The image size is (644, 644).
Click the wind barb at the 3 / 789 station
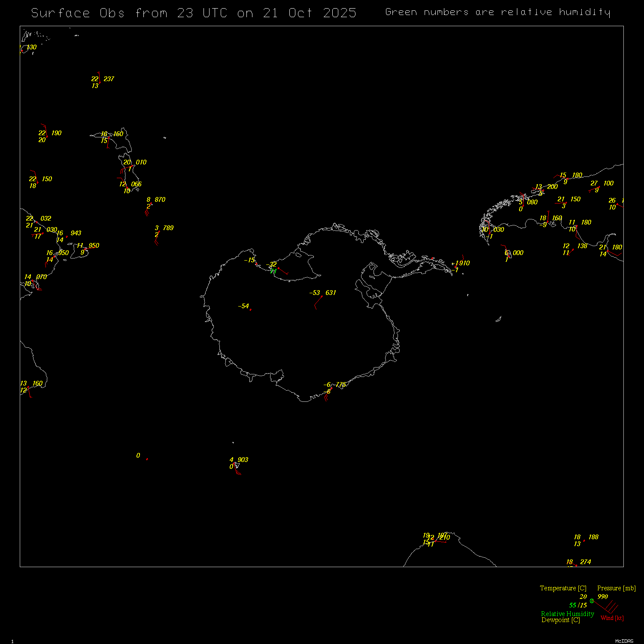(x=157, y=239)
